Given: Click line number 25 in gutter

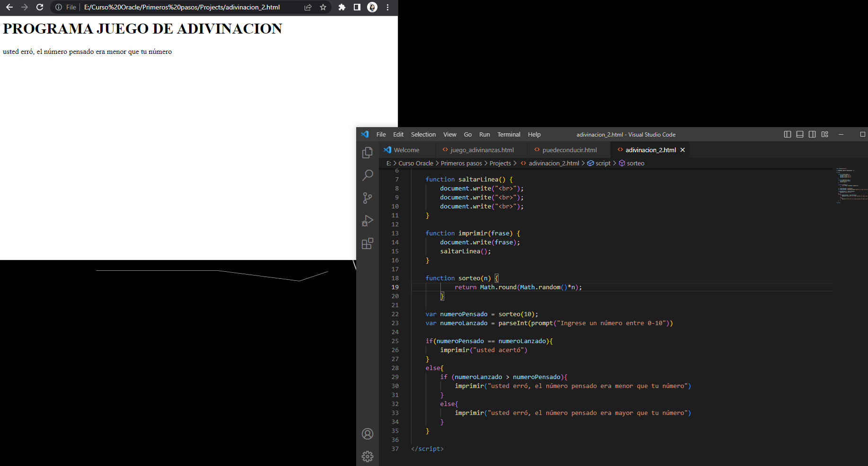Looking at the screenshot, I should tap(395, 341).
